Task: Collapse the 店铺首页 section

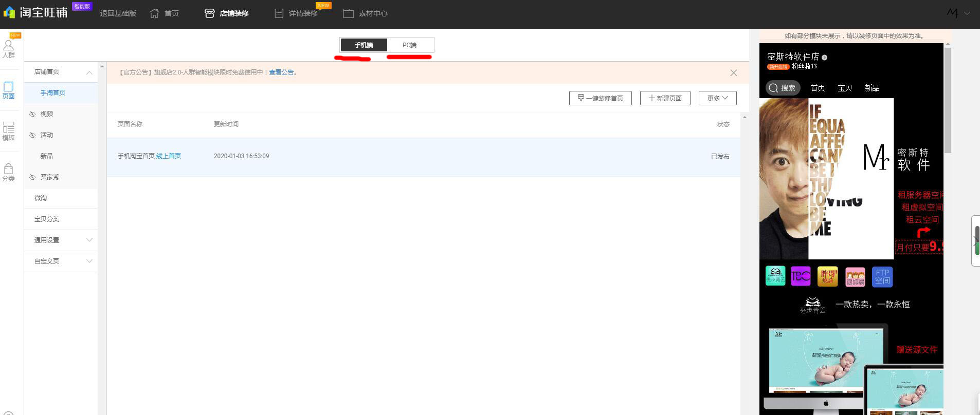Action: click(x=89, y=72)
